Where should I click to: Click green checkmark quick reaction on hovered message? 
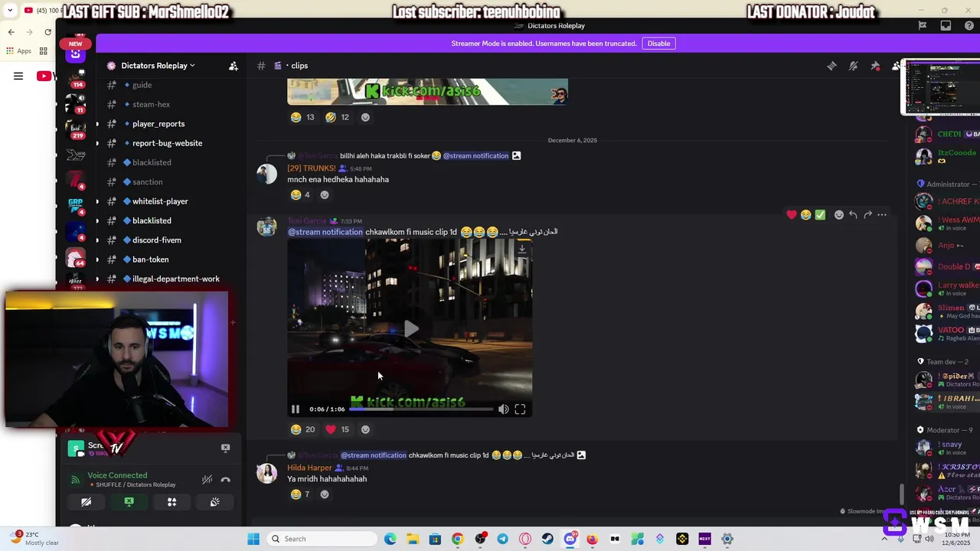[x=820, y=215]
